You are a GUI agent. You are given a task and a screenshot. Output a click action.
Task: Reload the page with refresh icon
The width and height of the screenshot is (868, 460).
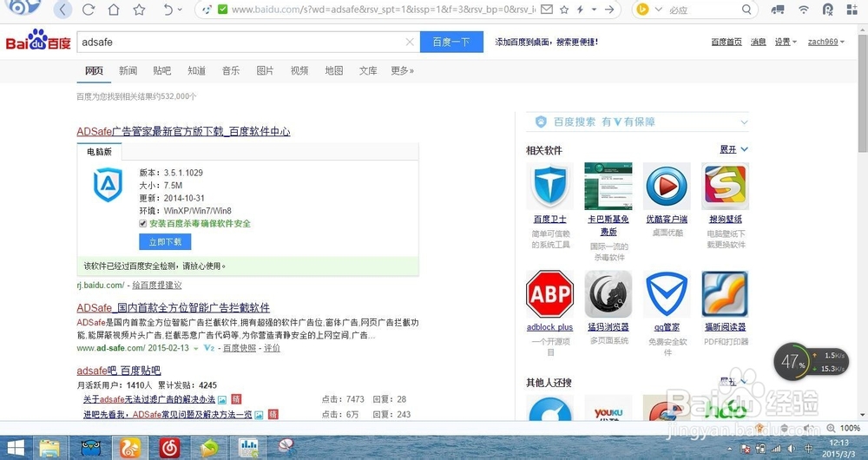point(88,10)
